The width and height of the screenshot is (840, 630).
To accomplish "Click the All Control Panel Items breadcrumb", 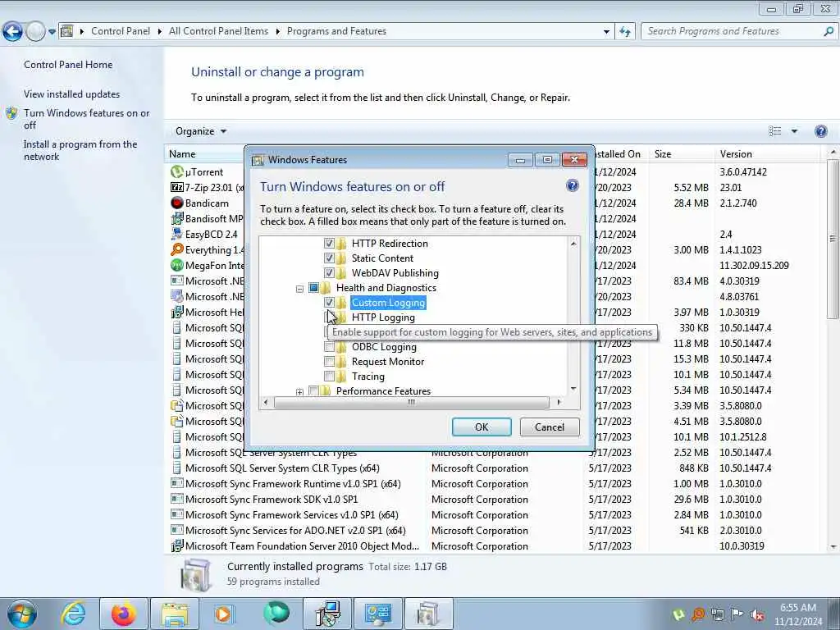I will [218, 31].
